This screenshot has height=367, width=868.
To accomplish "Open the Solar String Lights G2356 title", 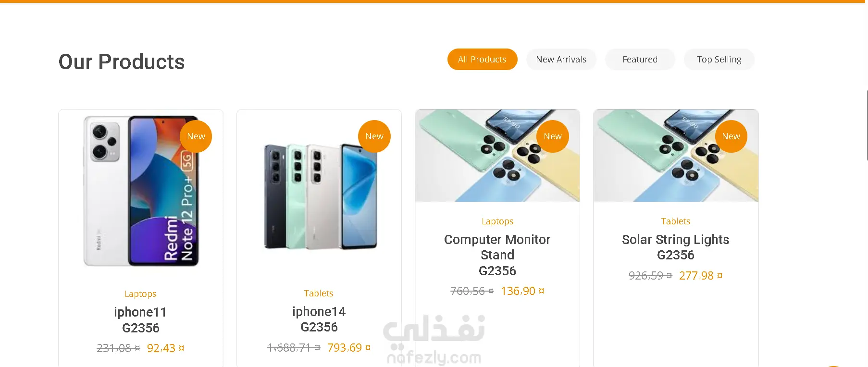I will click(x=676, y=247).
